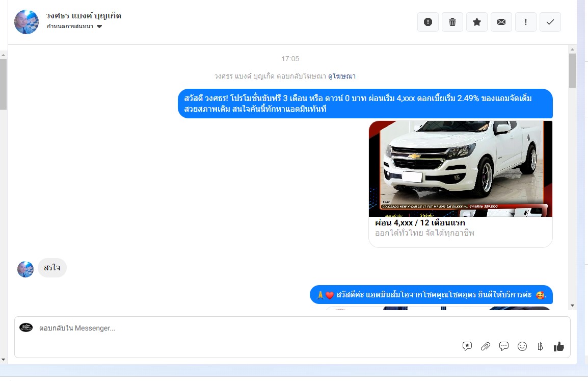The width and height of the screenshot is (588, 381).
Task: Open the chat bubble icon in composer
Action: [503, 346]
